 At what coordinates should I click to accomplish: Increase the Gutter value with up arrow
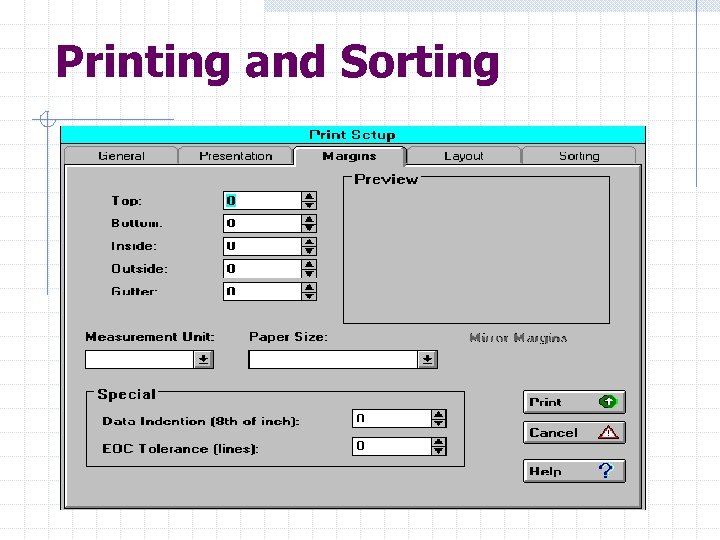[x=309, y=287]
